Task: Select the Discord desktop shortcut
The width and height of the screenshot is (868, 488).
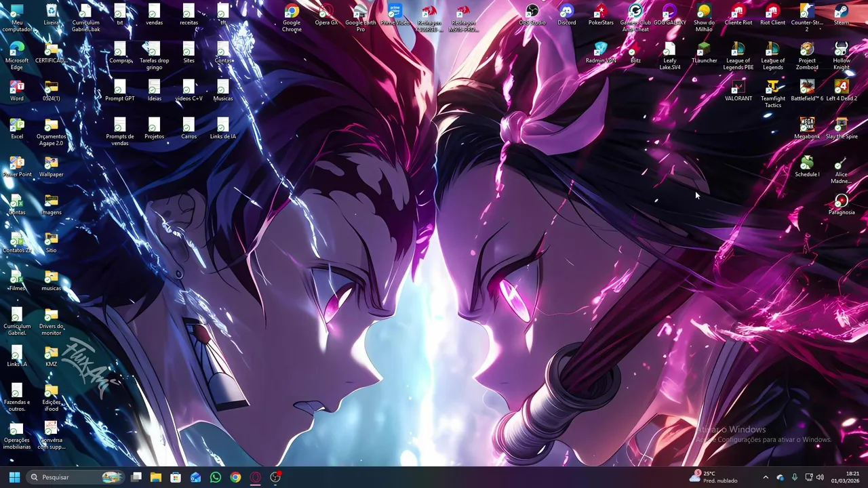Action: [x=567, y=15]
